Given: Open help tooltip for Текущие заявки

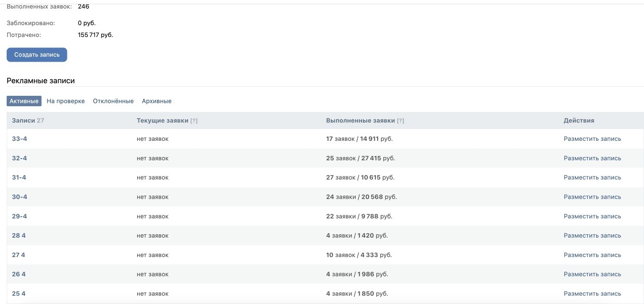Looking at the screenshot, I should [194, 121].
